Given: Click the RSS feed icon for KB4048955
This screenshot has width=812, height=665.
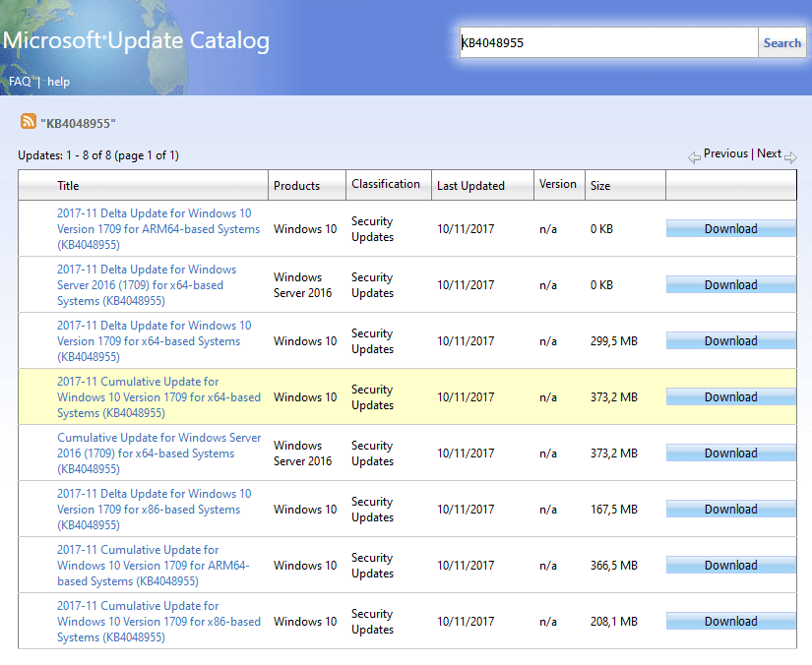Looking at the screenshot, I should click(x=28, y=121).
